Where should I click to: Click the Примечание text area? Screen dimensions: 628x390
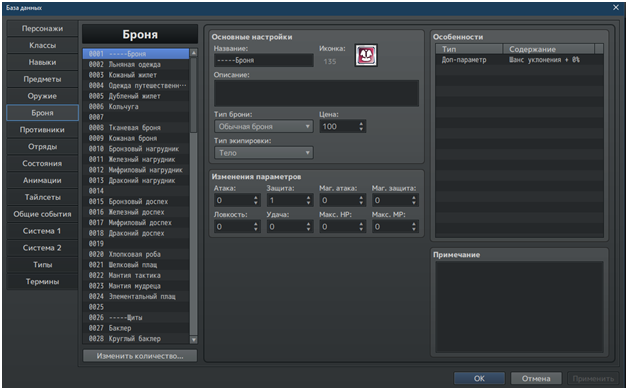[x=519, y=307]
